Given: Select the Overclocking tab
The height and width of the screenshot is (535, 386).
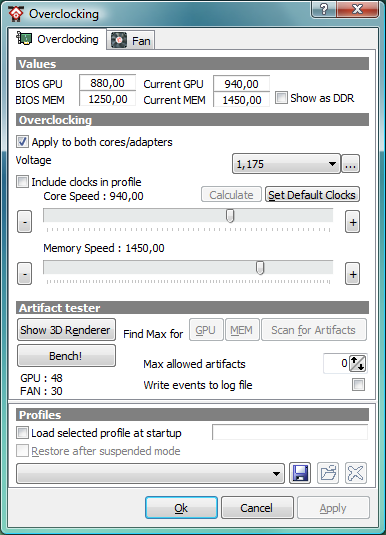Looking at the screenshot, I should pos(58,39).
